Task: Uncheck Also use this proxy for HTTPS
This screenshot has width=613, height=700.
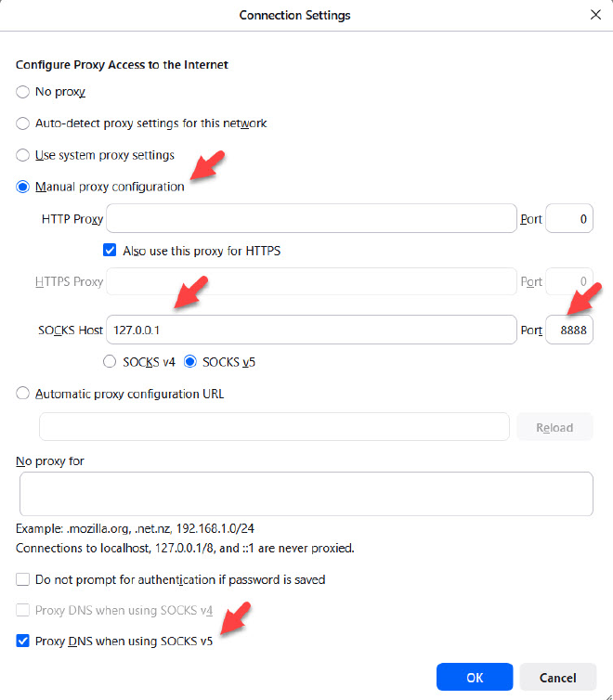Action: tap(110, 251)
